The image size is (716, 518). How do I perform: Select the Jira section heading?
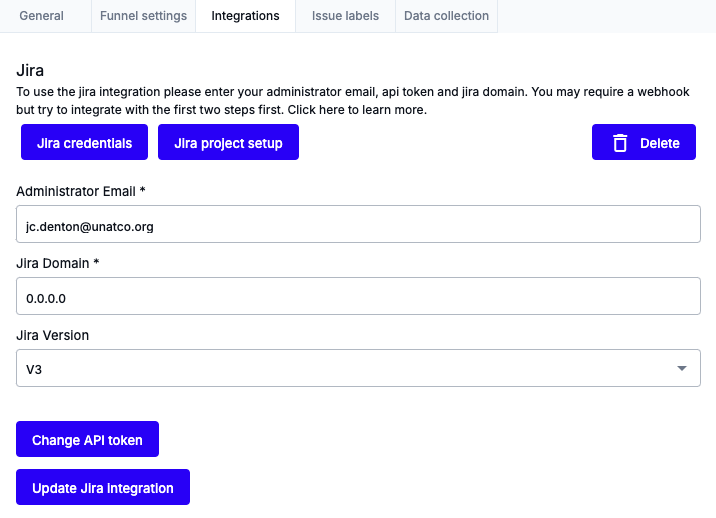coord(30,70)
